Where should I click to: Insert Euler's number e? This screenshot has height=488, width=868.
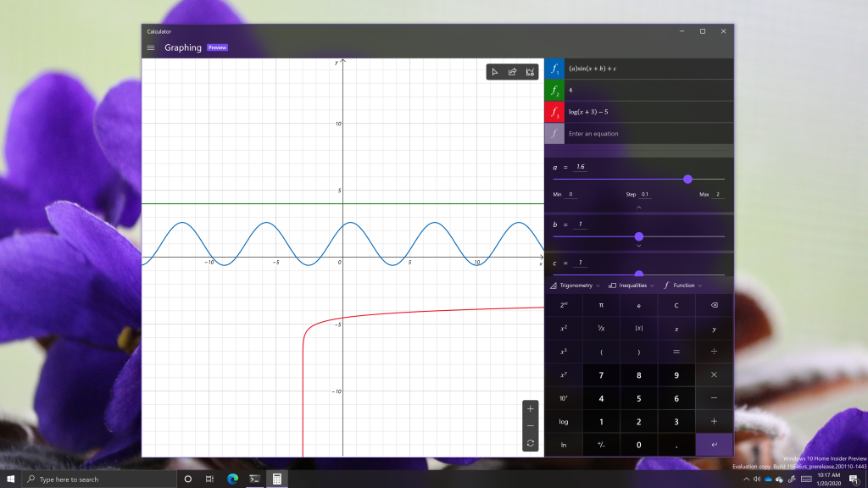(639, 305)
